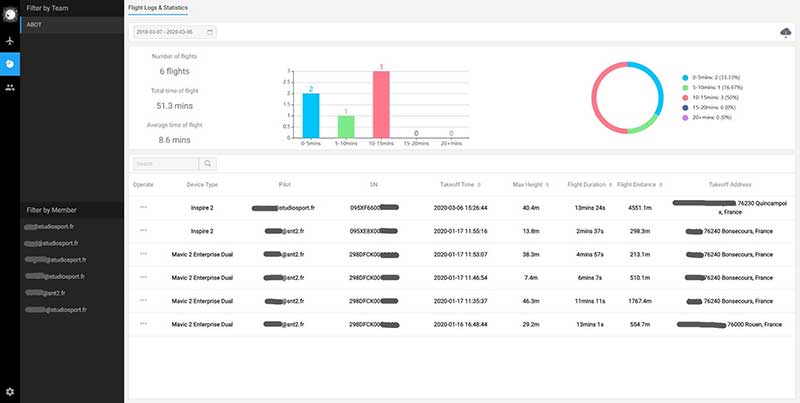The image size is (800, 403).
Task: Click the 1767.4m flight distance cell
Action: point(640,301)
